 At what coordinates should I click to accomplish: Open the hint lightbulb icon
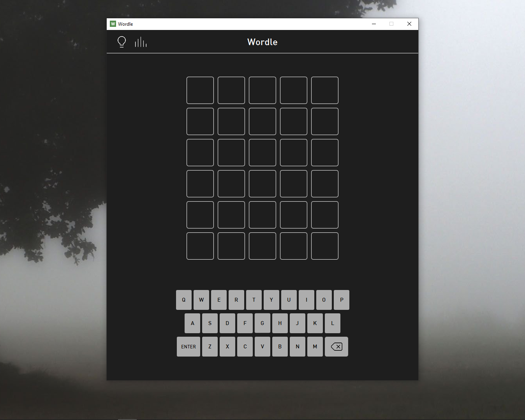point(122,42)
